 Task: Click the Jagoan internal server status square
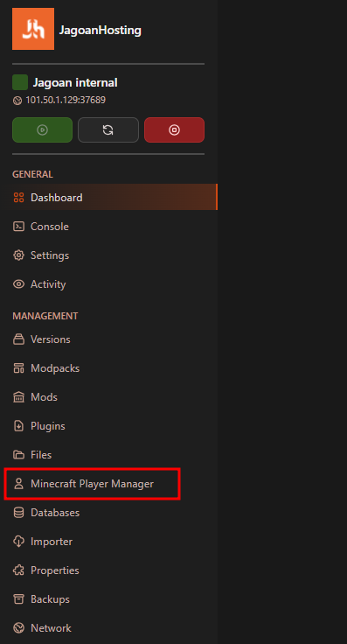(20, 82)
